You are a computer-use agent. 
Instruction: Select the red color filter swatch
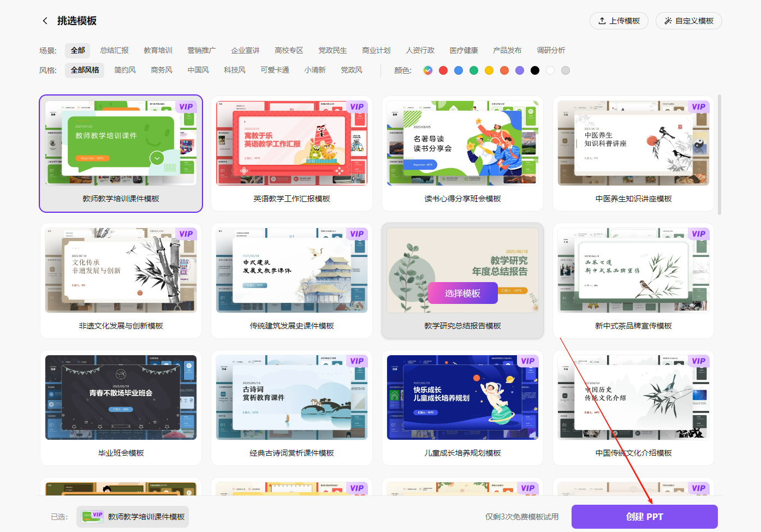(x=443, y=70)
